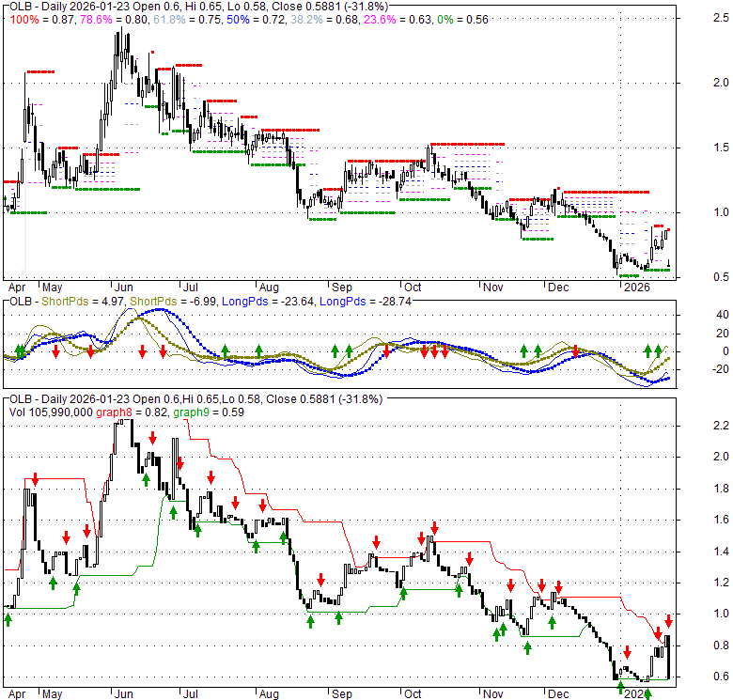This screenshot has height=700, width=733.
Task: Click the '50% = 0.72' retracement label
Action: point(257,20)
